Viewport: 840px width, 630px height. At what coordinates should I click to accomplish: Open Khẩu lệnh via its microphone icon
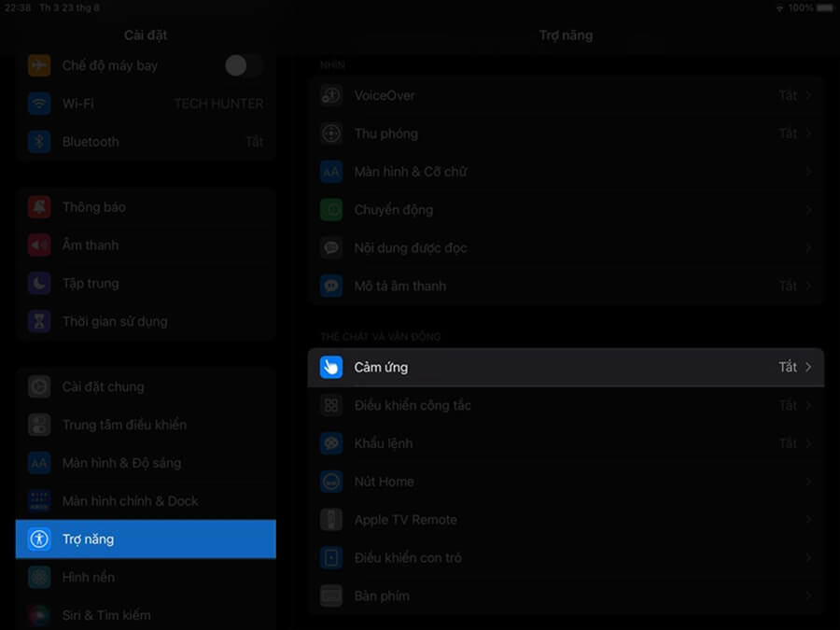(x=331, y=443)
